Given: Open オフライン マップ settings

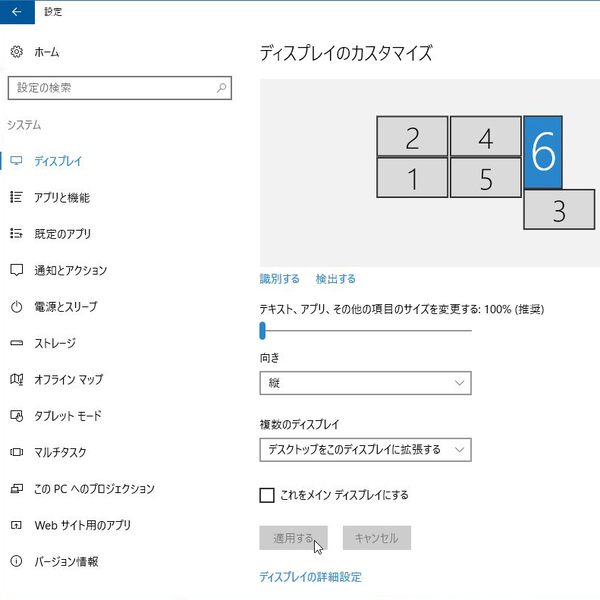Looking at the screenshot, I should point(69,380).
